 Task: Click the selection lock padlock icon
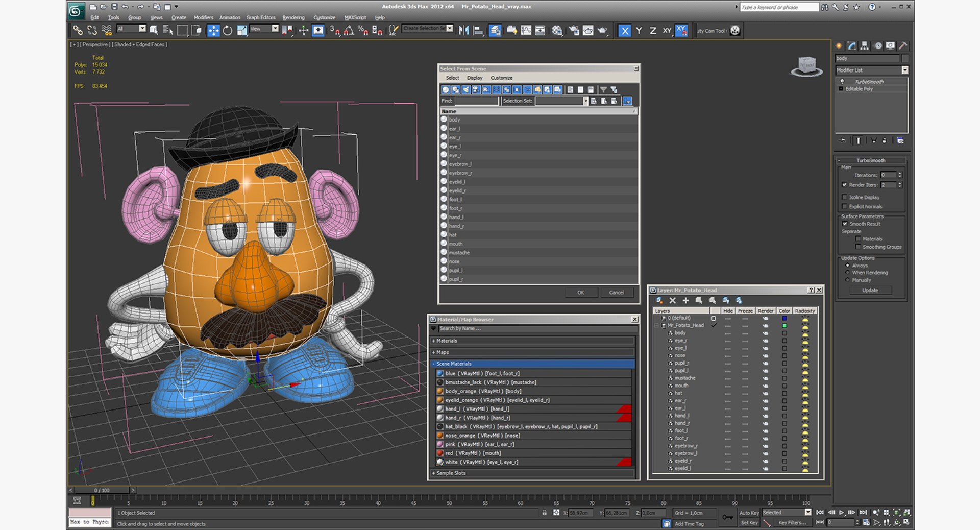click(x=545, y=513)
